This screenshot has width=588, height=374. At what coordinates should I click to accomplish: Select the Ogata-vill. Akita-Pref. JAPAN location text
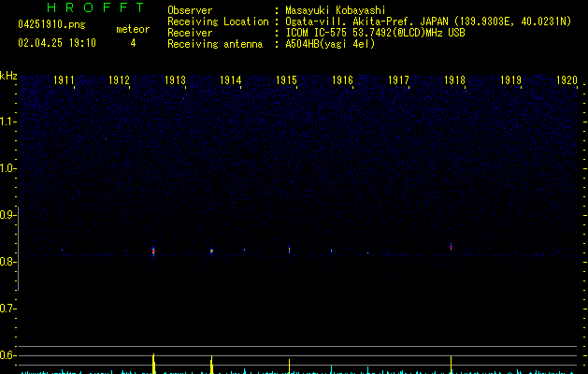click(x=428, y=22)
